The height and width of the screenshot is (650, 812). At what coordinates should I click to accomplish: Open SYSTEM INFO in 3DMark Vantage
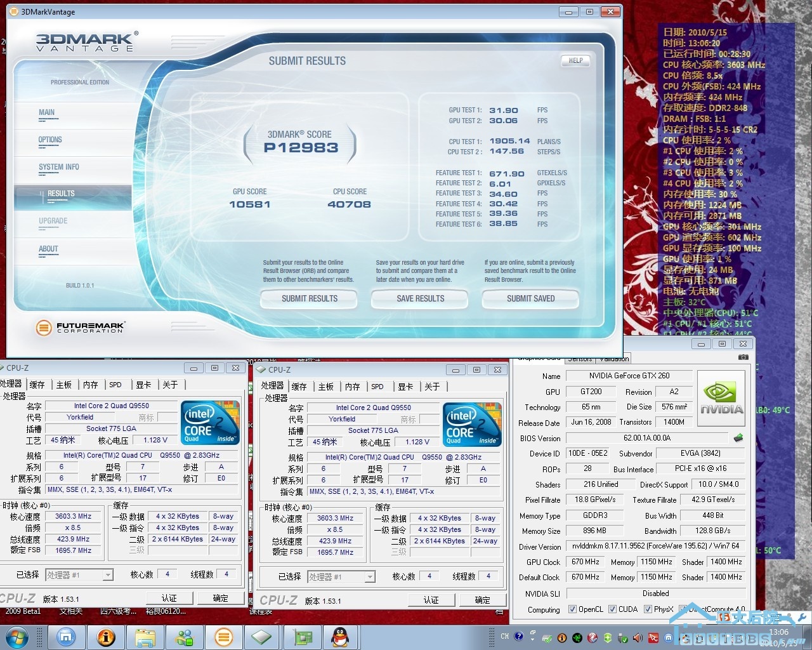(59, 168)
